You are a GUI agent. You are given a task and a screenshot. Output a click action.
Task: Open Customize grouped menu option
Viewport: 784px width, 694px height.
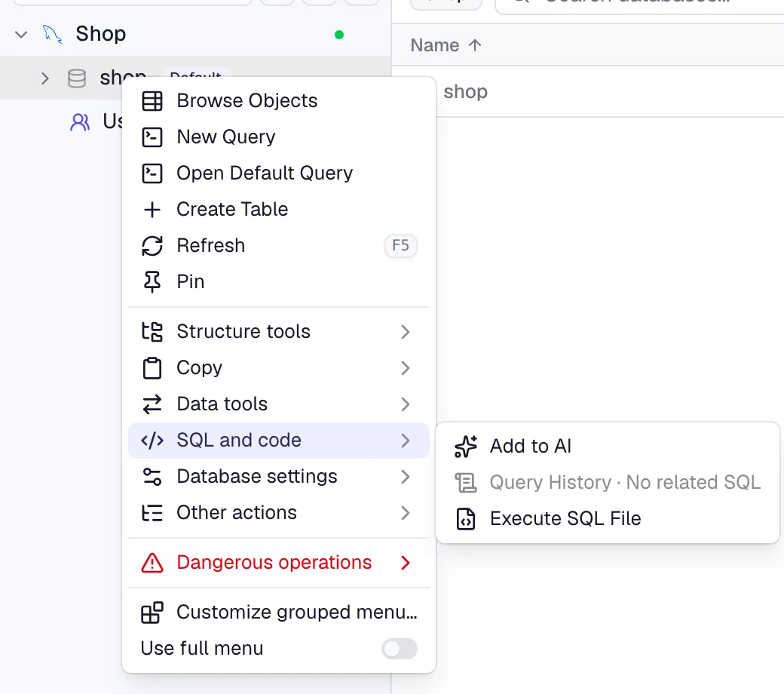[279, 613]
